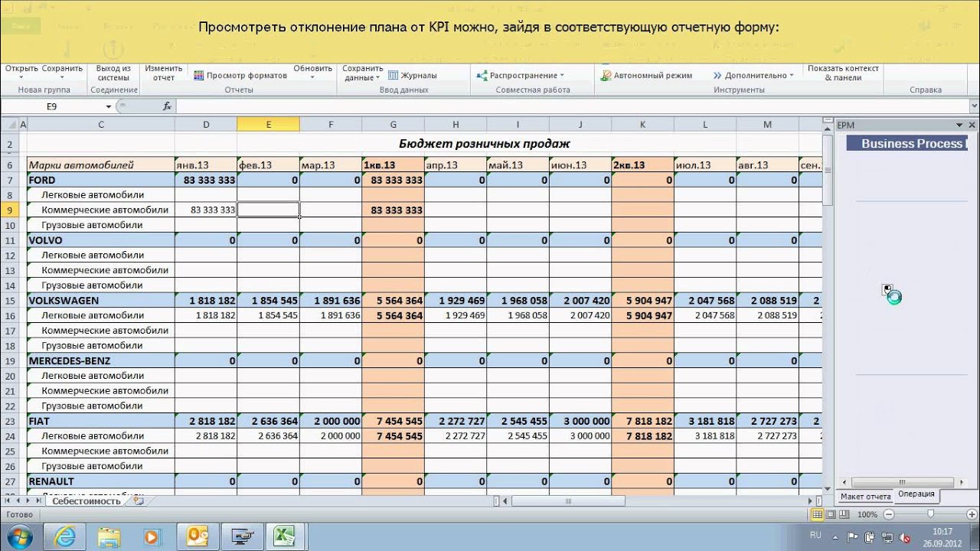Image resolution: width=980 pixels, height=551 pixels.
Task: Click the Изменить отчет button
Action: [164, 73]
